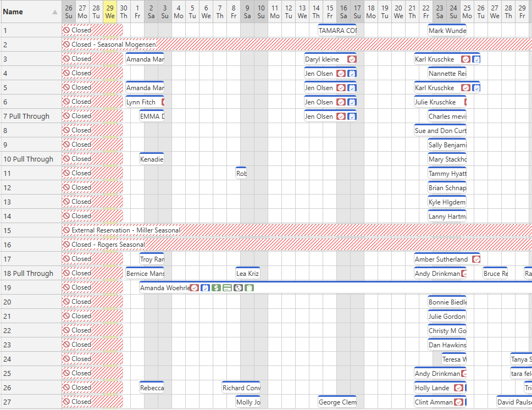Screen dimensions: 532x410
Task: Click the red check icon on Daryl kleine's reservation
Action: click(x=352, y=59)
